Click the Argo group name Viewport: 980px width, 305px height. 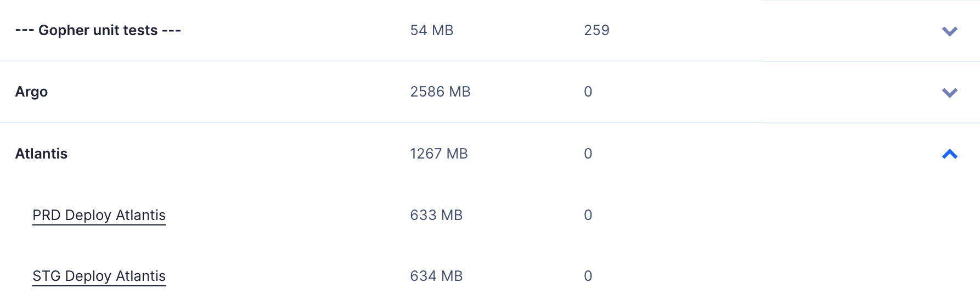31,92
